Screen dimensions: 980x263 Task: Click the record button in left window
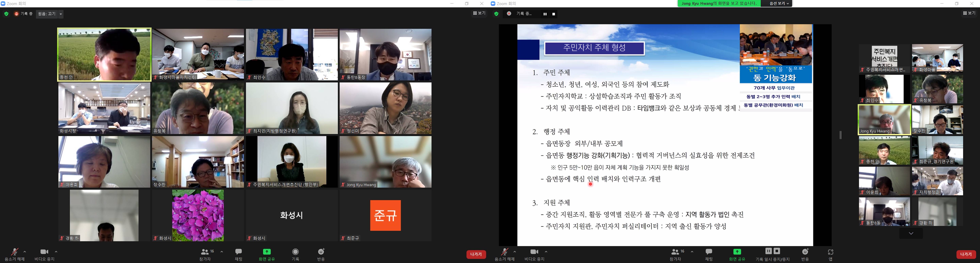(x=296, y=254)
